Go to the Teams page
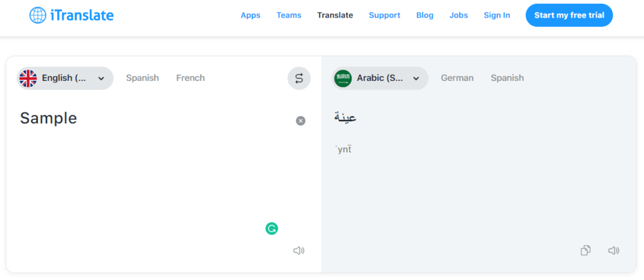Screen dimensions: 644x280 click(289, 15)
